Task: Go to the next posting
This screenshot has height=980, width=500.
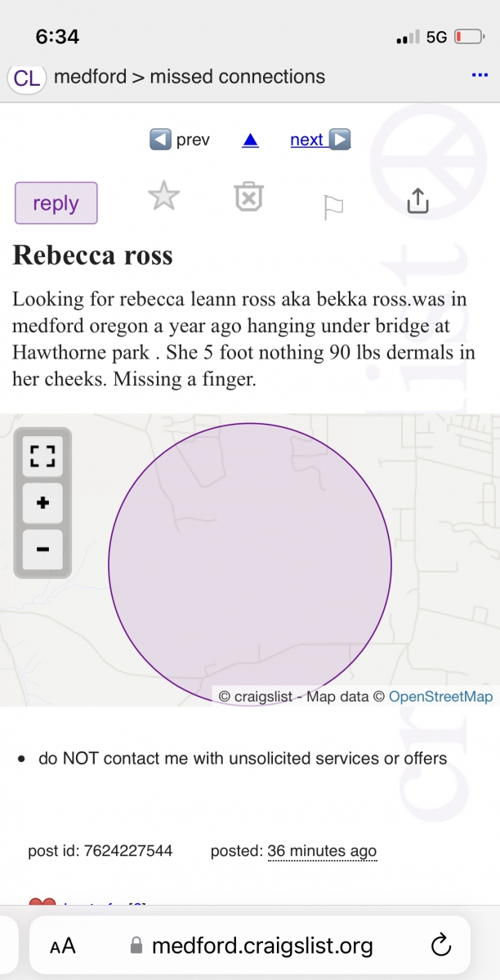Action: coord(319,140)
